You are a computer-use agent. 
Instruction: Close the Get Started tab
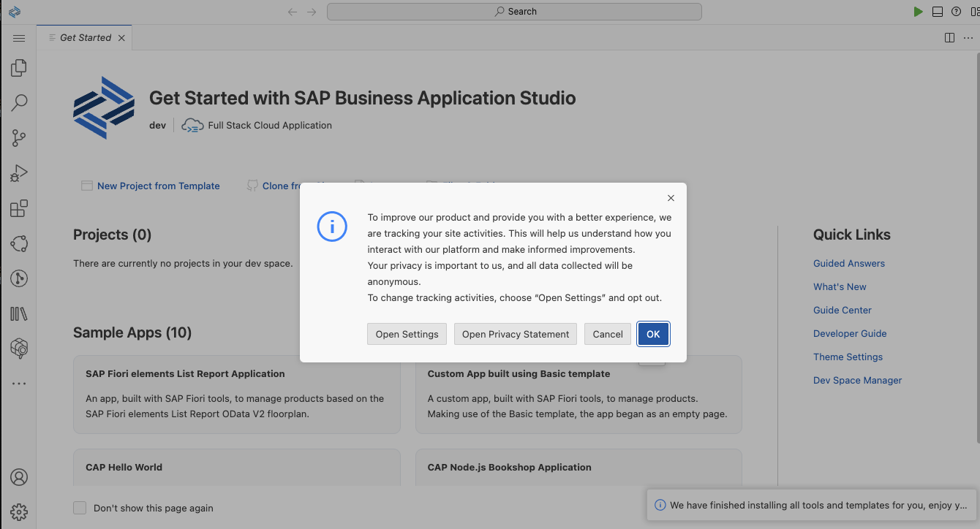[x=121, y=38]
